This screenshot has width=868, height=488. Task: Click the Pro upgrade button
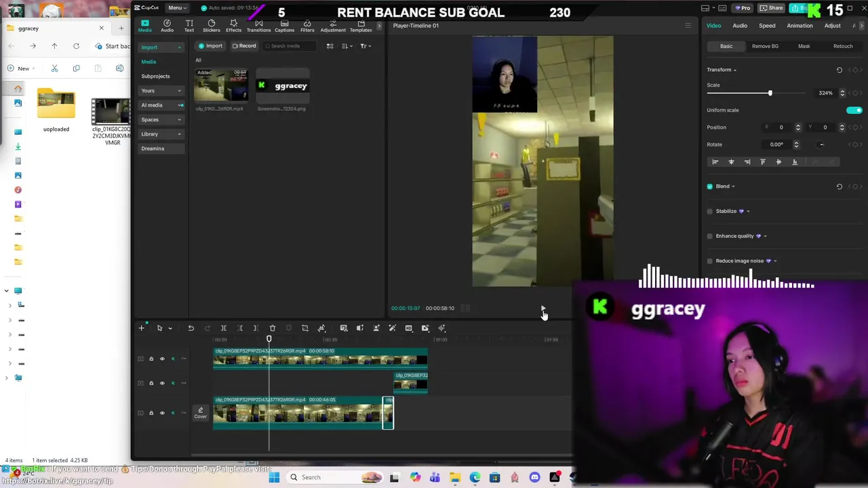[743, 8]
